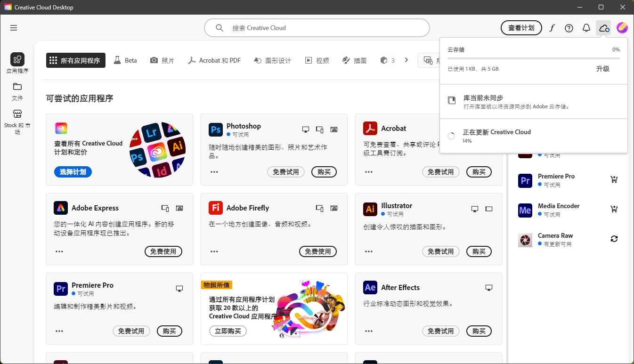Screen dimensions: 634x364
Task: Click Adobe Firefly web platform icon
Action: click(x=334, y=208)
